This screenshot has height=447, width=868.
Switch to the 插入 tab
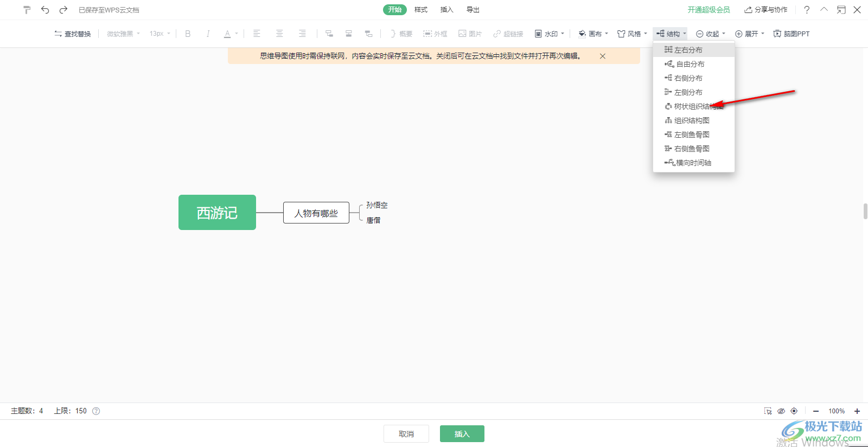coord(446,10)
